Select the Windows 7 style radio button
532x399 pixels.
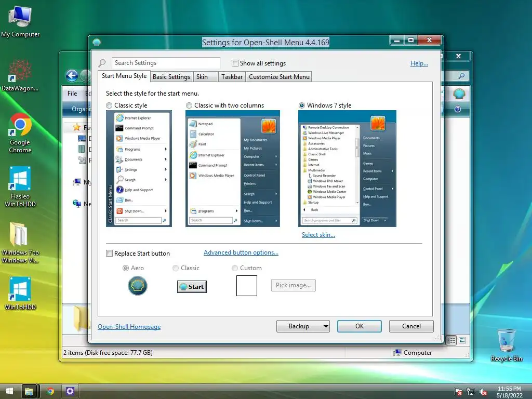pyautogui.click(x=302, y=105)
